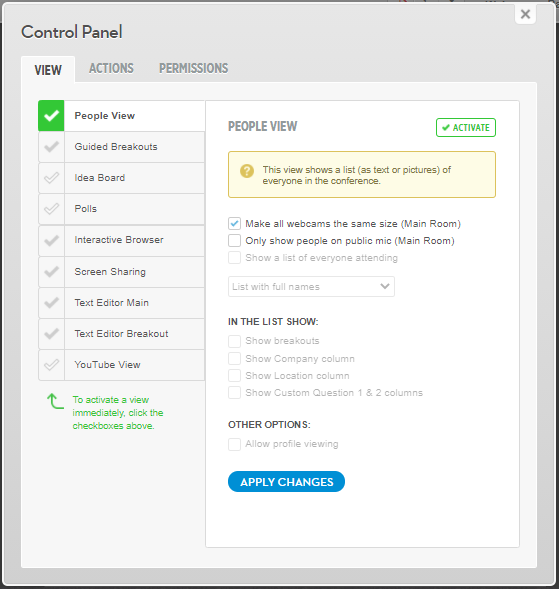Click the Interactive Browser checkmark icon
The height and width of the screenshot is (589, 559).
(51, 240)
